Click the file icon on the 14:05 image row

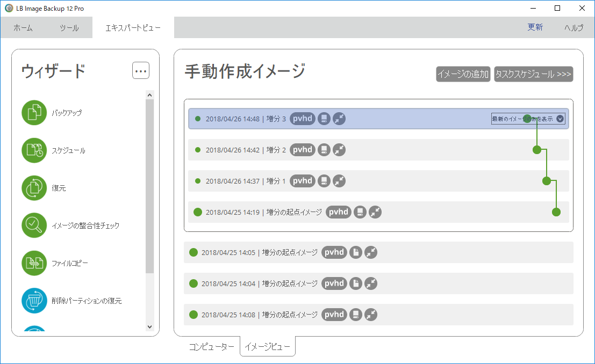point(355,252)
